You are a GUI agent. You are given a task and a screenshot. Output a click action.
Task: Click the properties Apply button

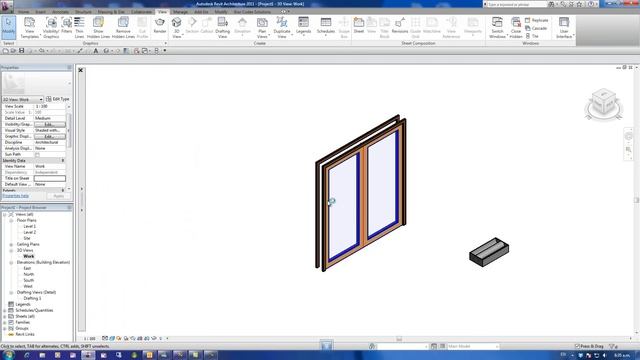[58, 196]
